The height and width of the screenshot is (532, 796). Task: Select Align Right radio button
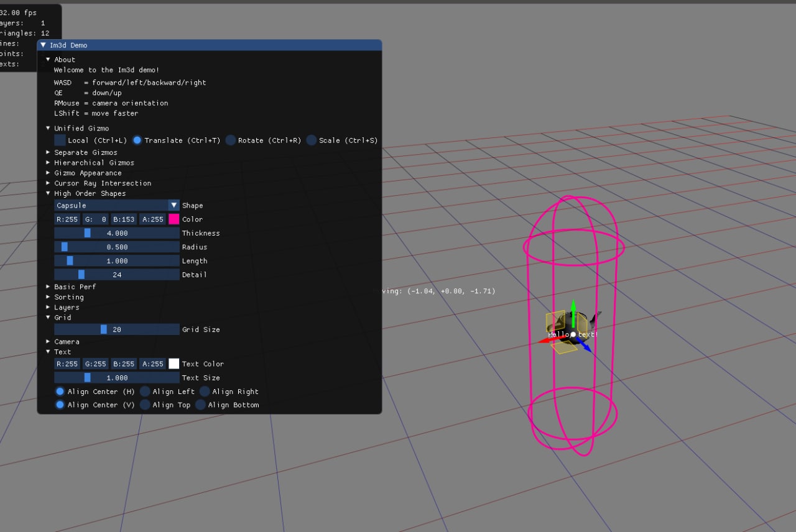click(204, 392)
